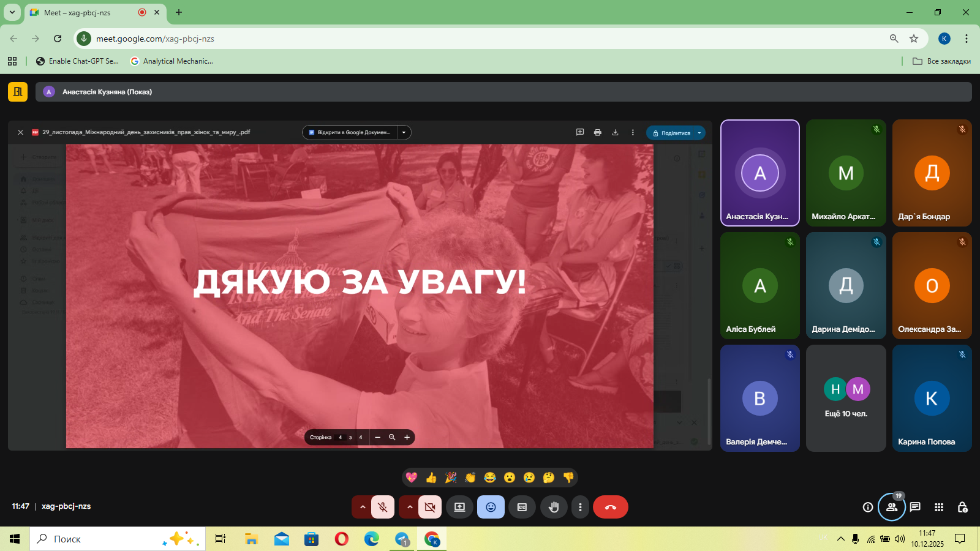Toggle closed captions button
Image resolution: width=980 pixels, height=551 pixels.
[x=522, y=507]
